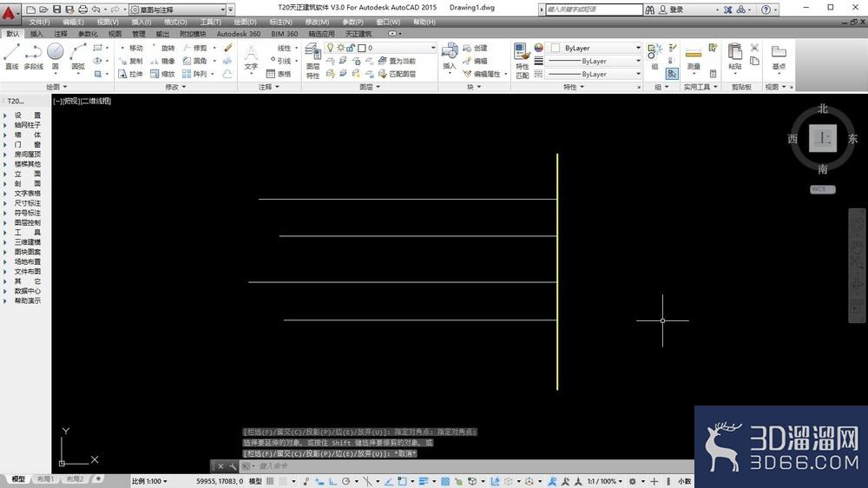
Task: Switch to the 天正建筑 ribbon tab
Action: coord(358,34)
